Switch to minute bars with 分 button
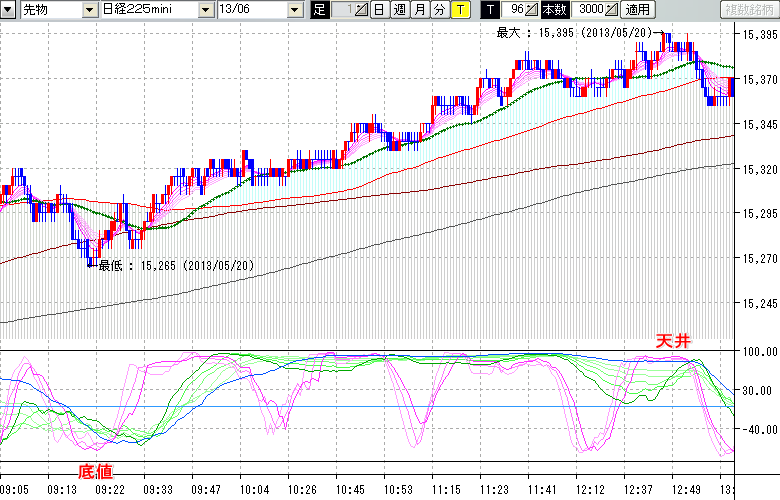Image resolution: width=780 pixels, height=500 pixels. [438, 9]
